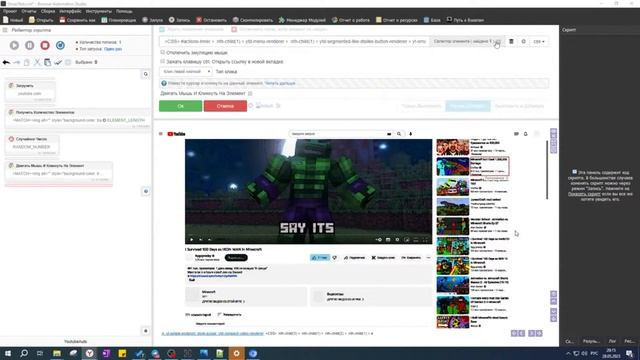The width and height of the screenshot is (640, 360).
Task: Click the Like button under the video
Action: point(320,258)
